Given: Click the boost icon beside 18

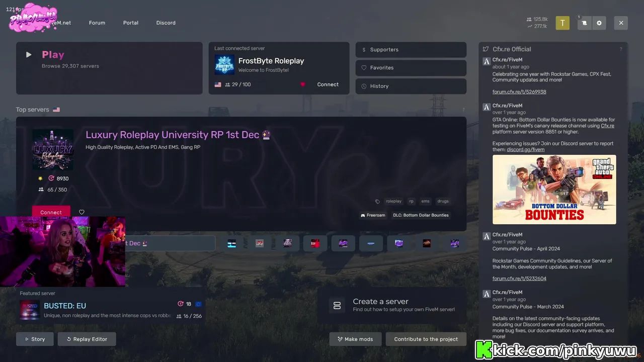Looking at the screenshot, I should tap(181, 304).
